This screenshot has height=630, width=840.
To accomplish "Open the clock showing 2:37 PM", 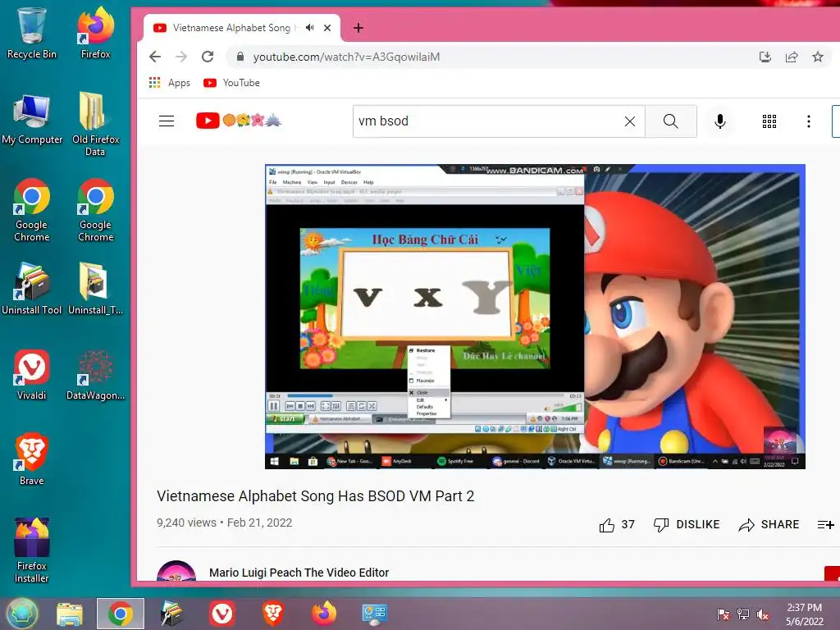I will (804, 614).
